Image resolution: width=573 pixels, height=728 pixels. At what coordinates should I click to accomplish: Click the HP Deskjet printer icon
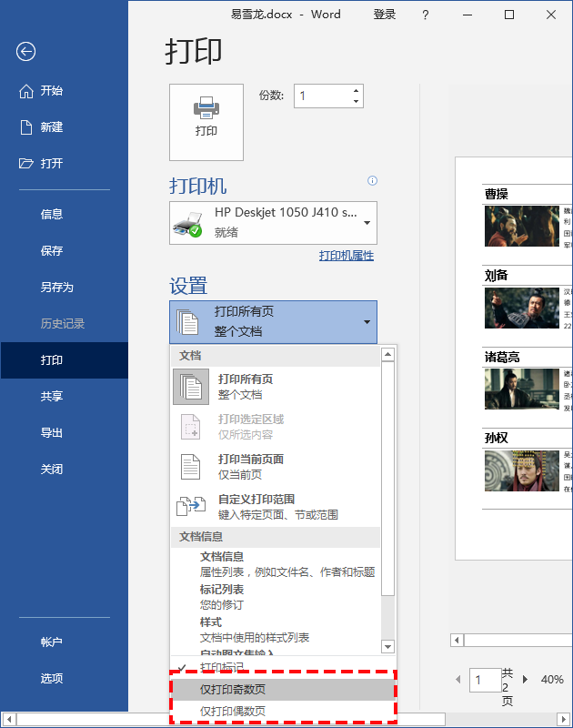pos(188,224)
